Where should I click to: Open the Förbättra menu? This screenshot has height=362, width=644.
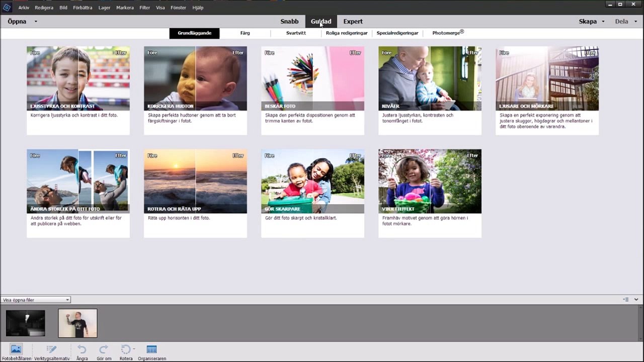coord(83,8)
